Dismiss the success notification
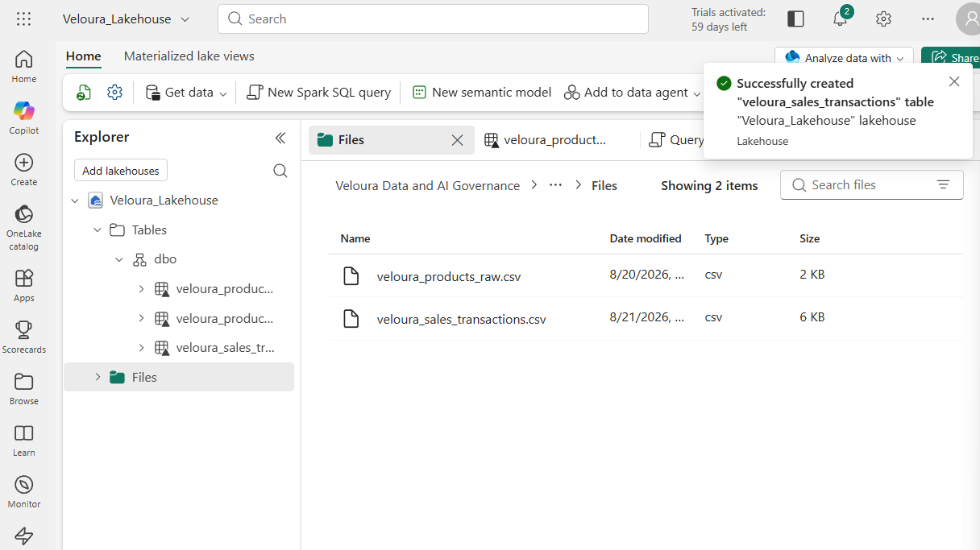 click(x=954, y=81)
